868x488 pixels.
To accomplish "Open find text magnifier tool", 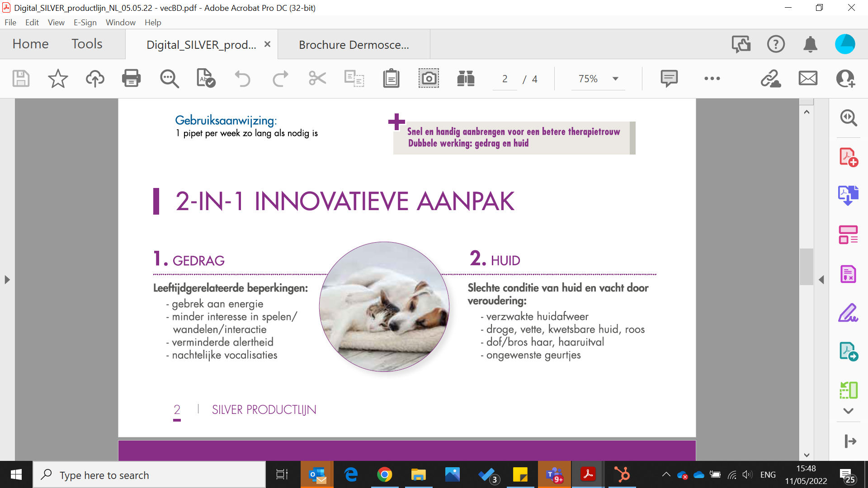I will pyautogui.click(x=169, y=79).
